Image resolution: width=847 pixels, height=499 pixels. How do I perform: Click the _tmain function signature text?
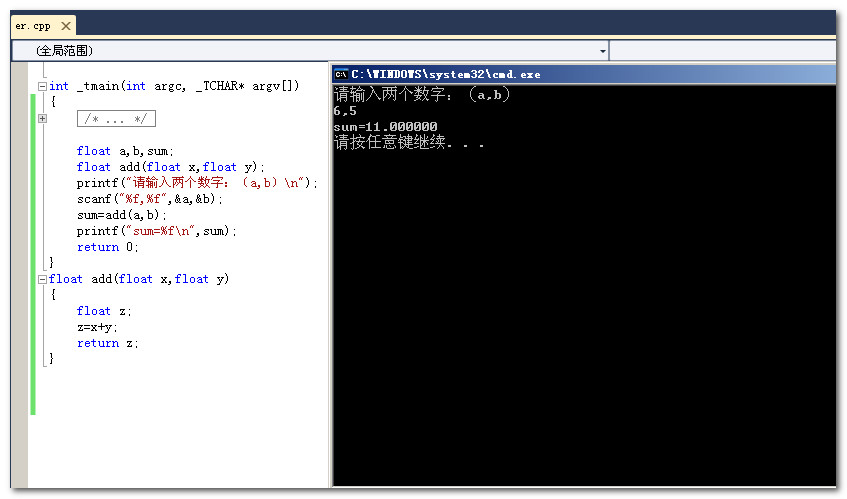[x=174, y=86]
